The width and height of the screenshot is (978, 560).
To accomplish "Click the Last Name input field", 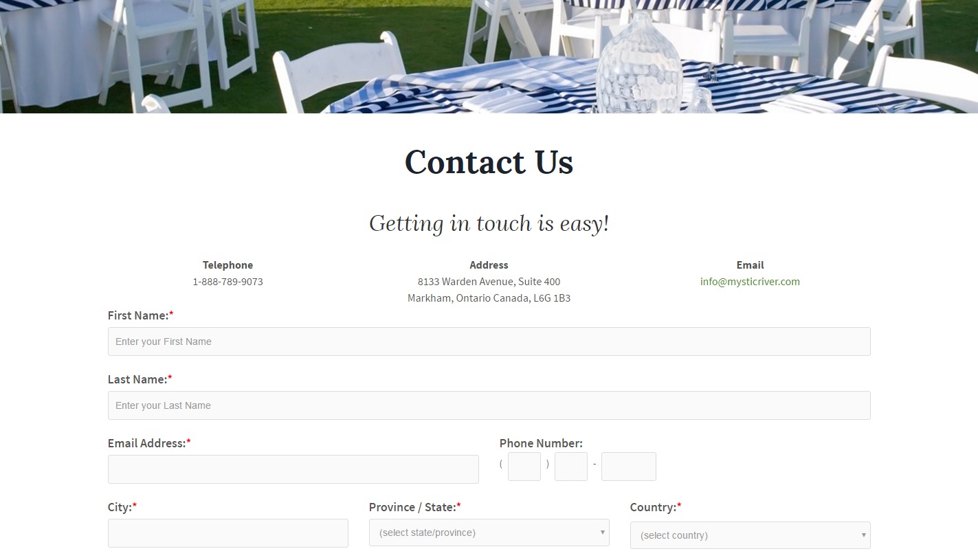I will pos(489,405).
